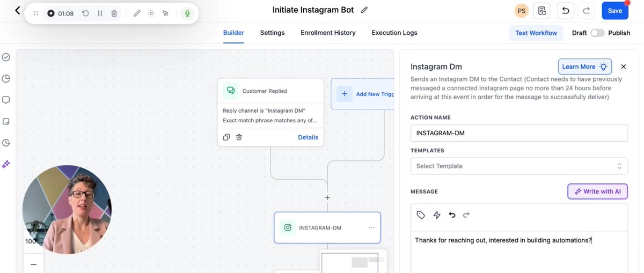Image resolution: width=644 pixels, height=273 pixels.
Task: Redo in the message editor
Action: pos(466,215)
